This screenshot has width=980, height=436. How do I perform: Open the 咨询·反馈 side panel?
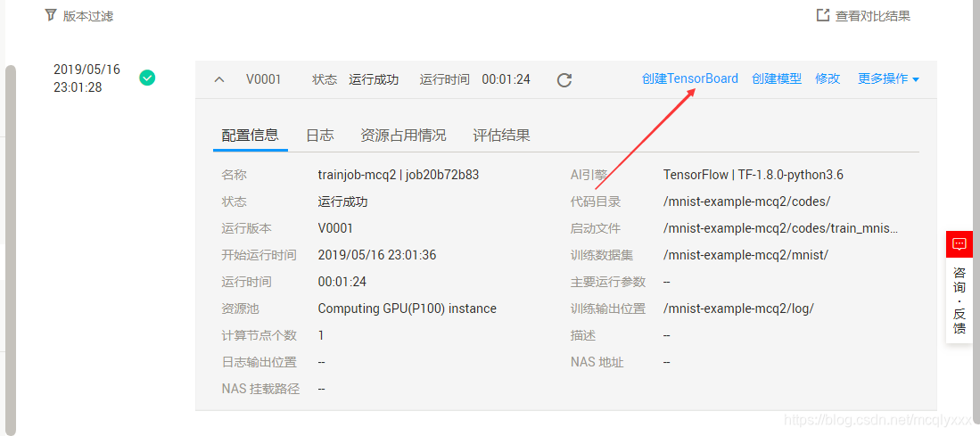(959, 300)
